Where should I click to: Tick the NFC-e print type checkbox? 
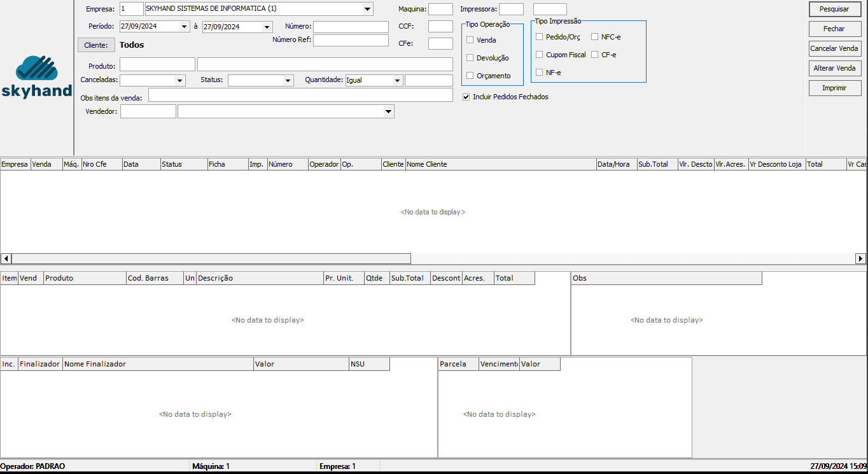coord(595,37)
